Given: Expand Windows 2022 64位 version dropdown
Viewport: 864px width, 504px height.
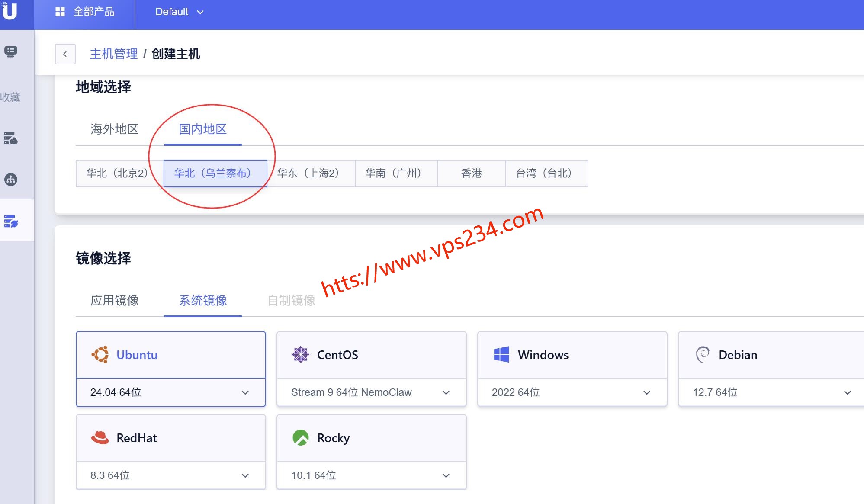Looking at the screenshot, I should [x=572, y=392].
